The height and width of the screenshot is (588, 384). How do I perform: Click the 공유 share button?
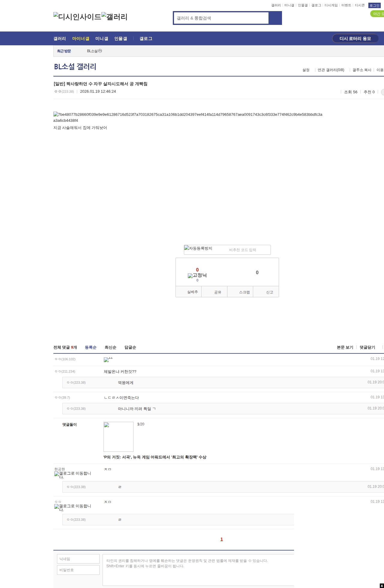(214, 292)
